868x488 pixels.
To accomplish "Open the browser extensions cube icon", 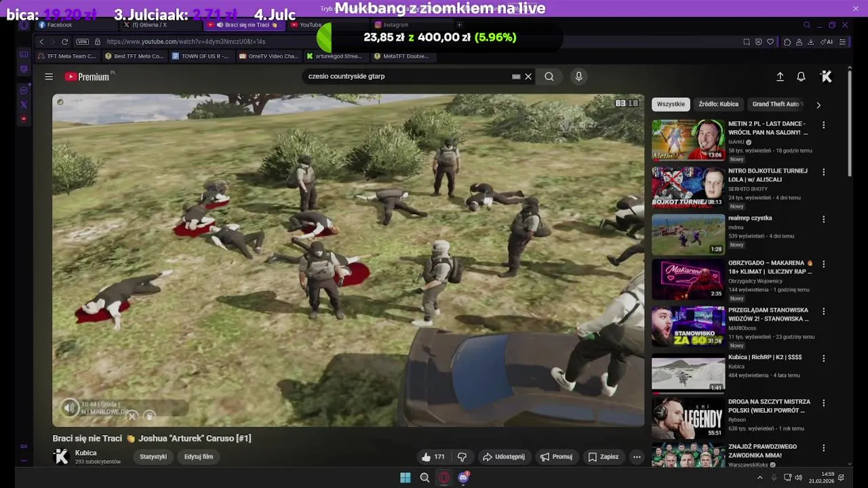I will (x=787, y=41).
